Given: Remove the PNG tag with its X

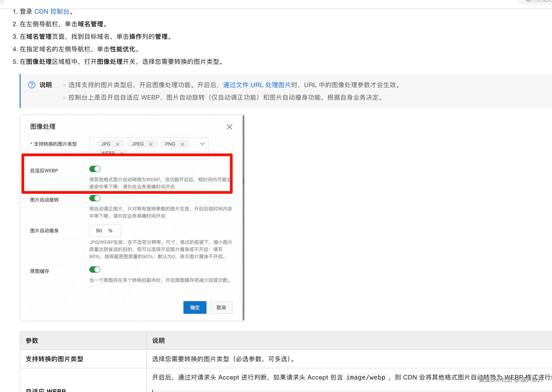Looking at the screenshot, I should point(182,144).
